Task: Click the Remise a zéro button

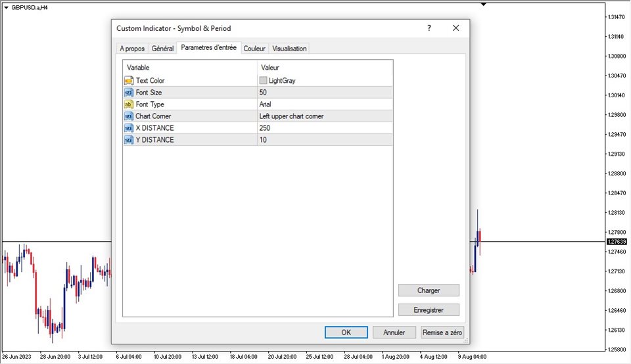Action: coord(442,332)
